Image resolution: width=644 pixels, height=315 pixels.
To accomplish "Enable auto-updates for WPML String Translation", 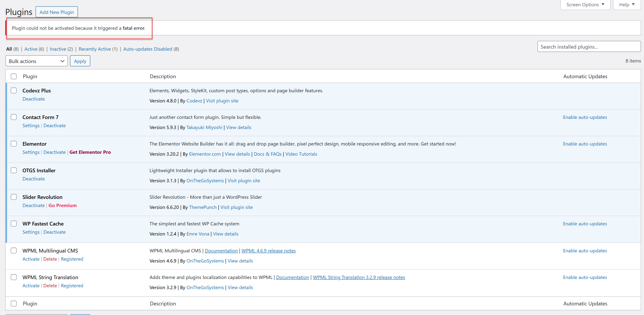I will tap(585, 277).
